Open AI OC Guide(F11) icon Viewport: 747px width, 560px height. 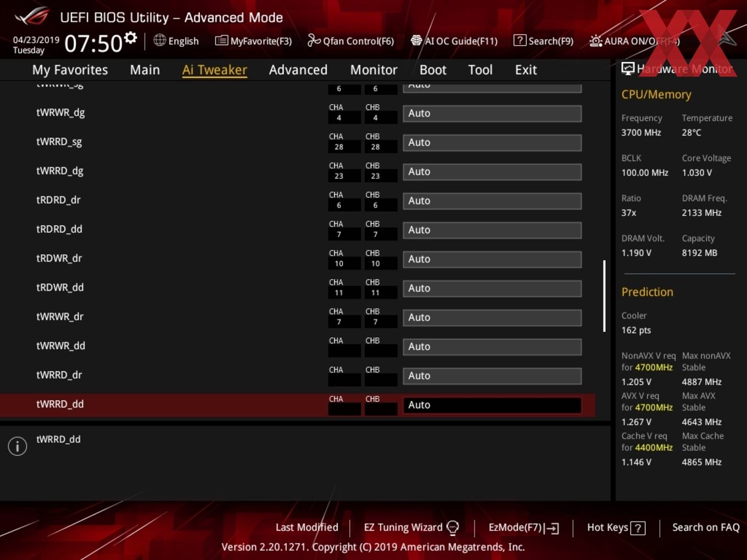coord(416,41)
